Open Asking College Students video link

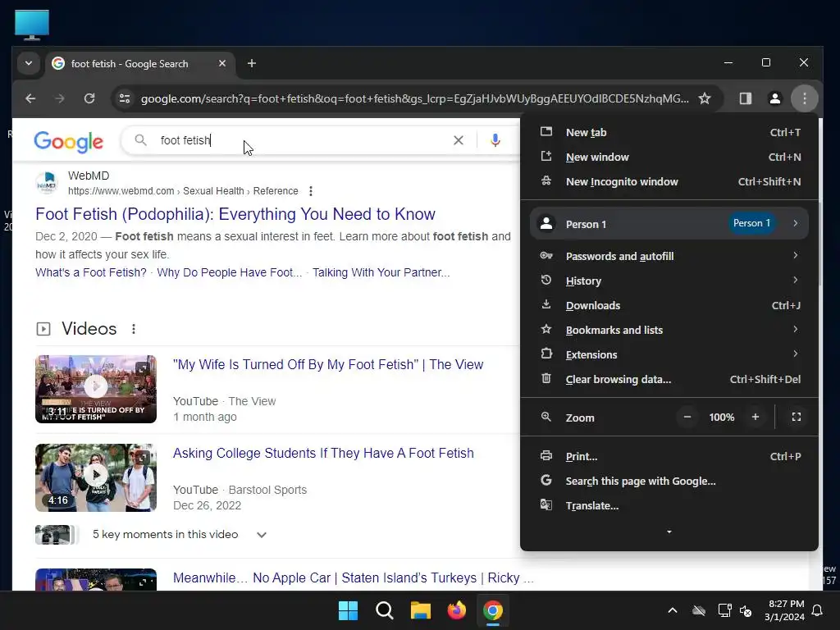tap(323, 453)
